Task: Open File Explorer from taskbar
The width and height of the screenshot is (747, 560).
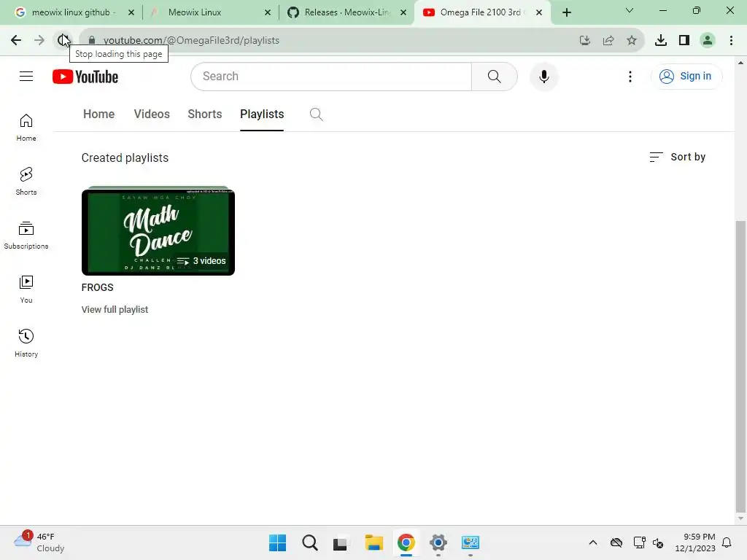Action: [x=374, y=542]
